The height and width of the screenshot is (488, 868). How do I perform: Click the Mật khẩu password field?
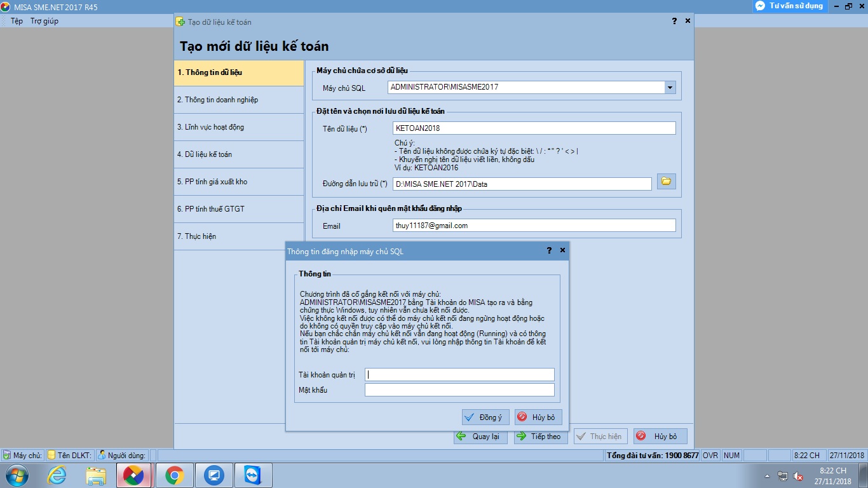point(459,390)
